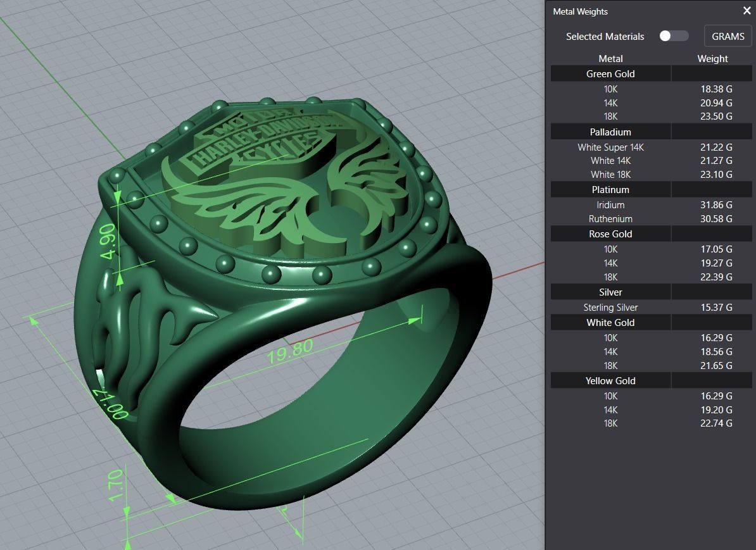Click the 22.74 G weight value
The width and height of the screenshot is (756, 550).
tap(716, 423)
